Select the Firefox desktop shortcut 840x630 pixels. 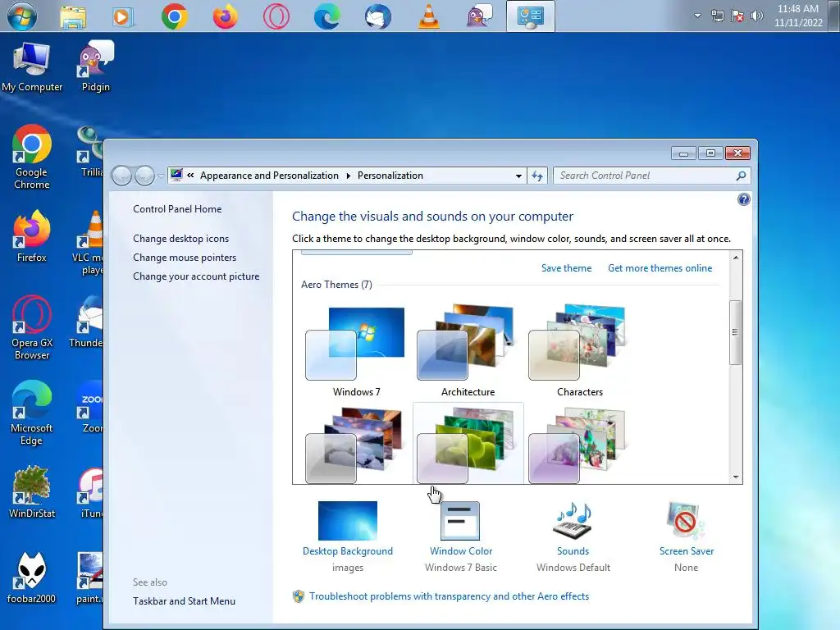click(32, 237)
